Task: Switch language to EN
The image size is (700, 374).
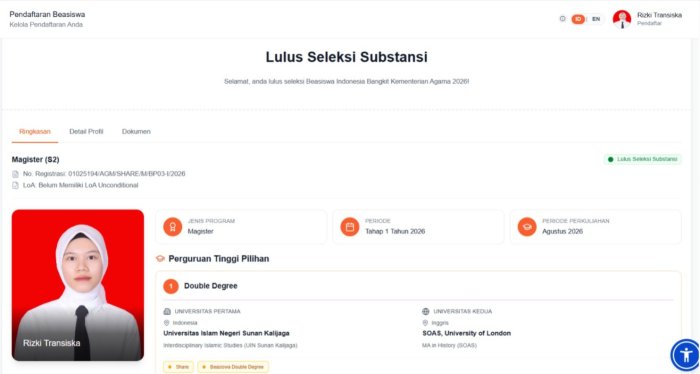Action: 596,19
